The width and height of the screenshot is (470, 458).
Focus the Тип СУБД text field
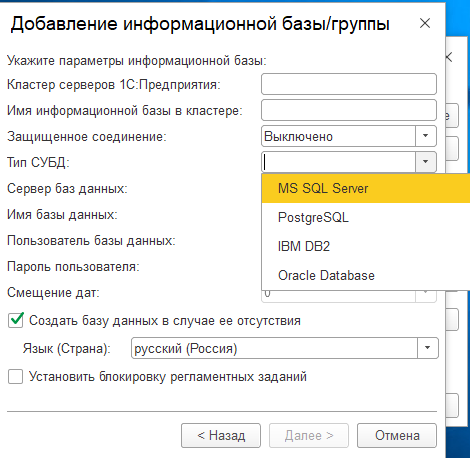point(339,162)
